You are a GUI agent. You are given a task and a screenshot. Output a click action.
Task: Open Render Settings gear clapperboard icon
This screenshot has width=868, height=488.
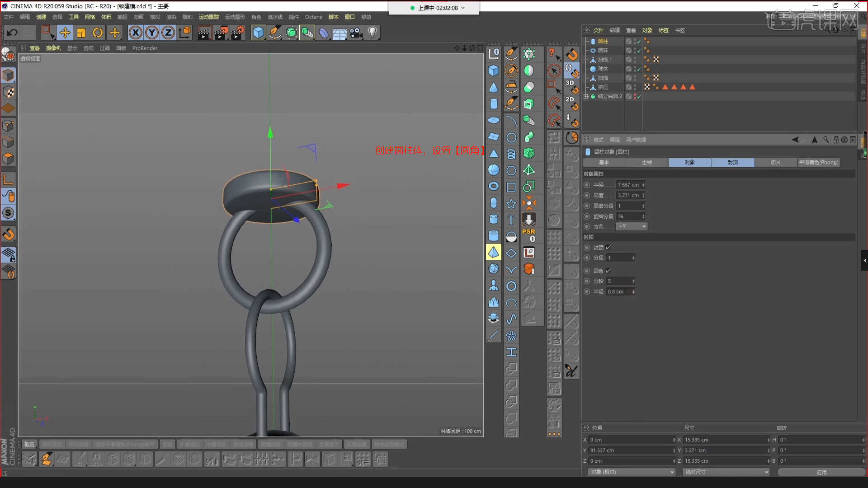click(238, 33)
